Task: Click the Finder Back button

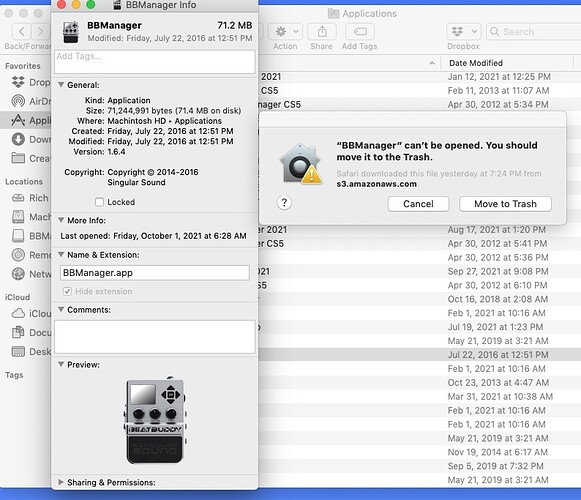Action: (x=21, y=32)
